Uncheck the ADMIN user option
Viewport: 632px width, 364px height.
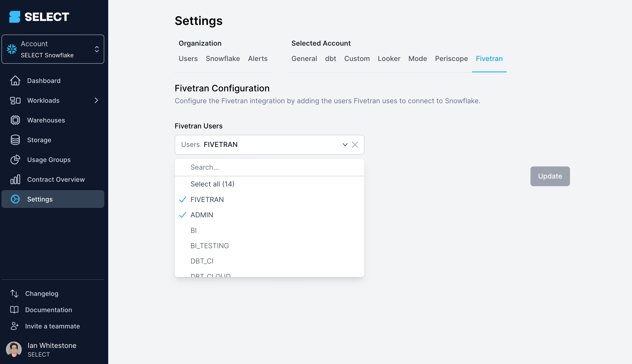pyautogui.click(x=269, y=215)
